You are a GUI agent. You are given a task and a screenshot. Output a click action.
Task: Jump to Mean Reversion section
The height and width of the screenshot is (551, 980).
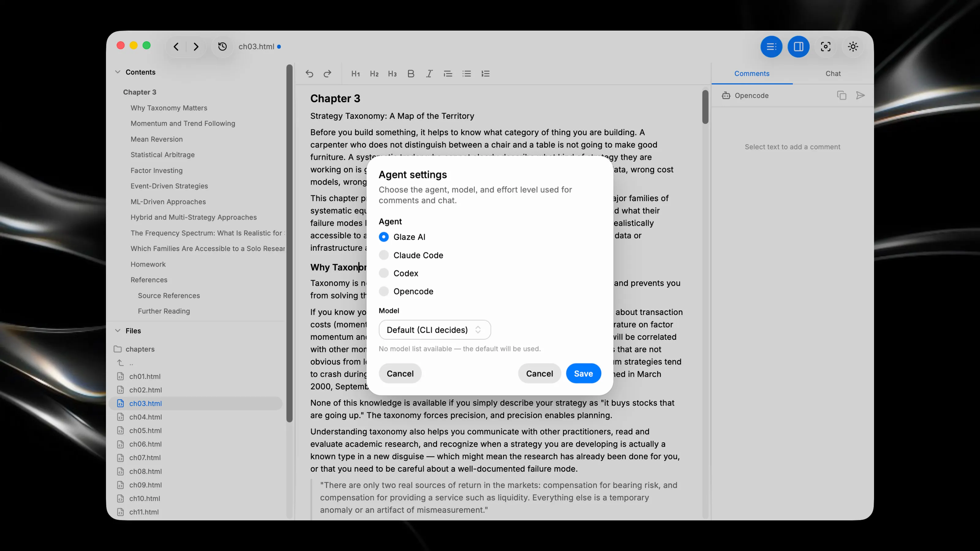point(156,139)
